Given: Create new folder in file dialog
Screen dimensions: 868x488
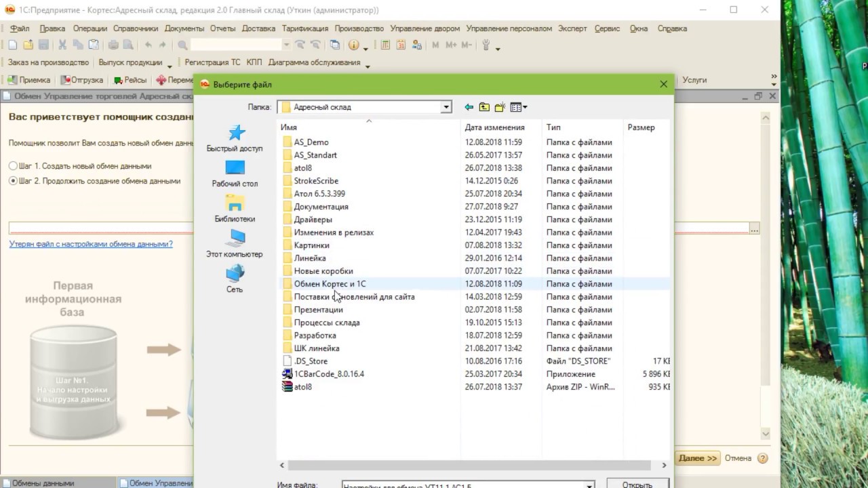Looking at the screenshot, I should click(x=500, y=107).
